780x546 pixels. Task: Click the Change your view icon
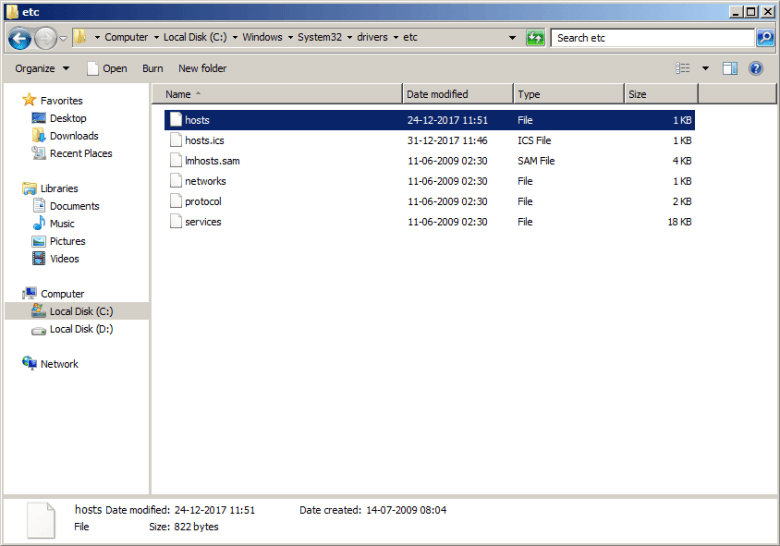tap(682, 68)
